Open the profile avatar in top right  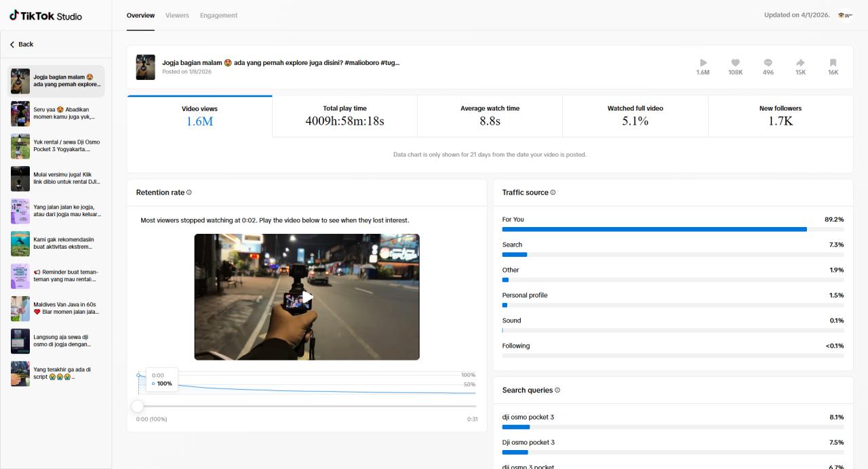845,15
